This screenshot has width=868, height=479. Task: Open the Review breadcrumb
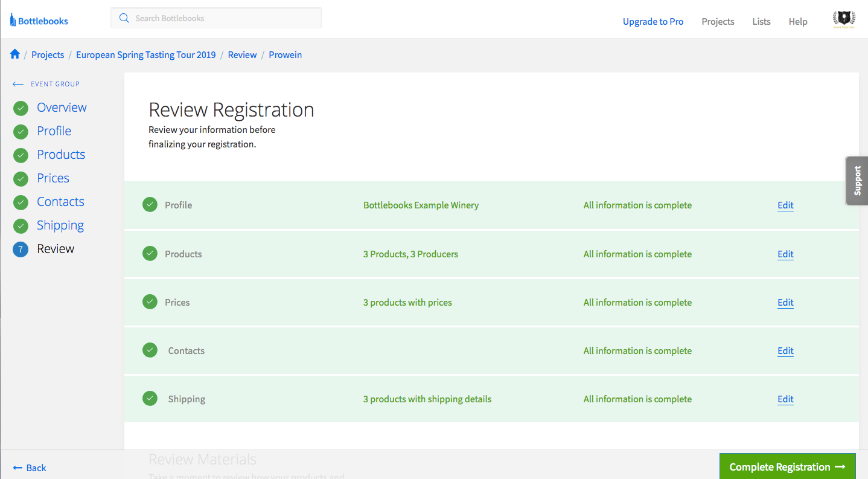point(242,54)
